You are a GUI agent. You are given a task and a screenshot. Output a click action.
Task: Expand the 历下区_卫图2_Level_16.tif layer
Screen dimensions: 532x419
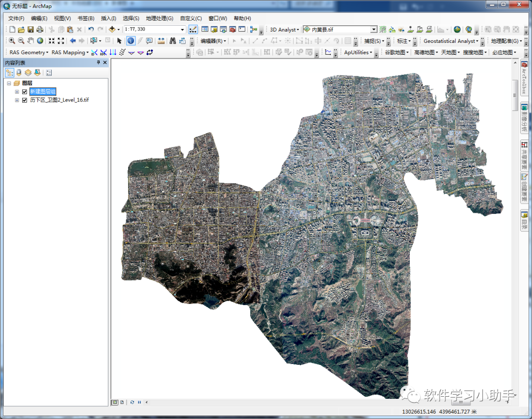click(x=17, y=100)
